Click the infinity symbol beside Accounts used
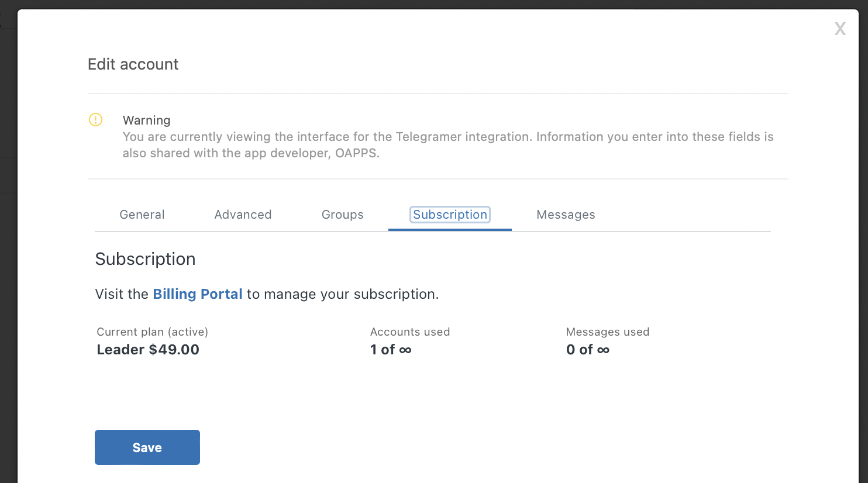The height and width of the screenshot is (483, 868). click(407, 349)
